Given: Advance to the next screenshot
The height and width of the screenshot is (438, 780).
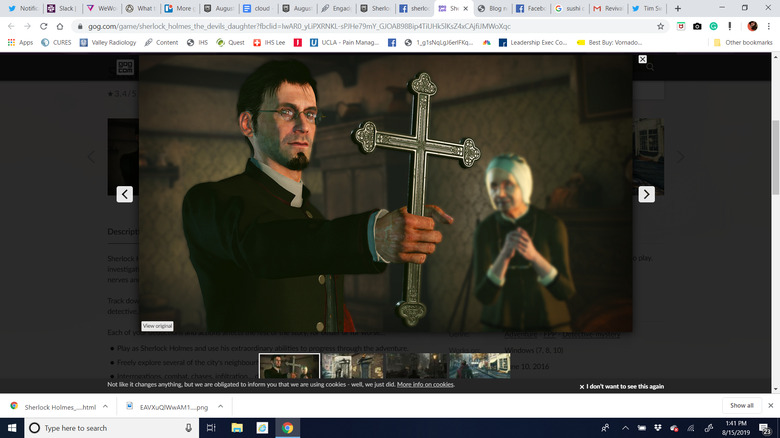Looking at the screenshot, I should click(646, 194).
